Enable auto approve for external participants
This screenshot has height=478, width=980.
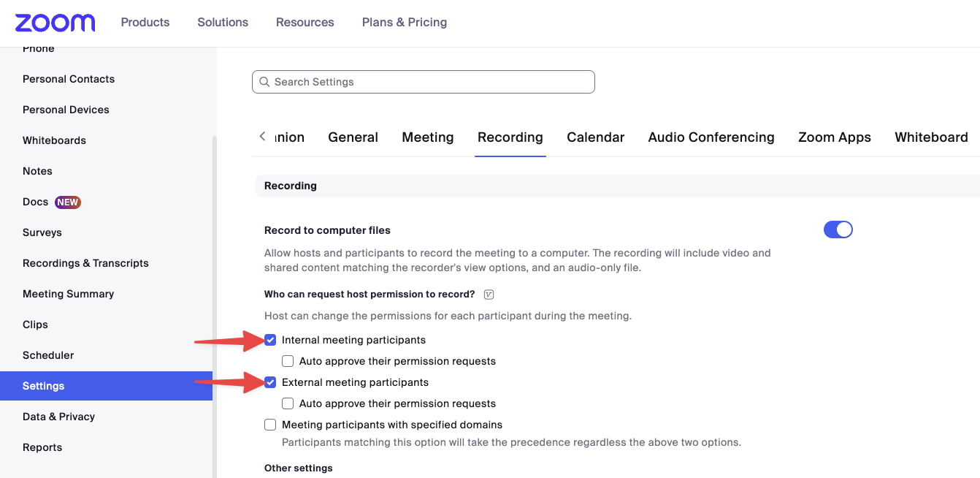[x=288, y=403]
